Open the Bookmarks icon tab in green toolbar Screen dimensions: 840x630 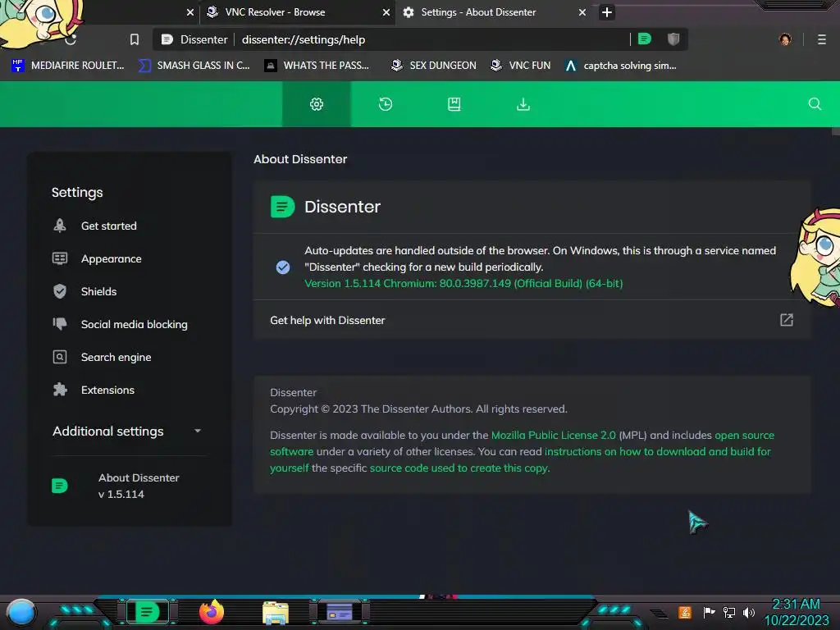[x=454, y=104]
